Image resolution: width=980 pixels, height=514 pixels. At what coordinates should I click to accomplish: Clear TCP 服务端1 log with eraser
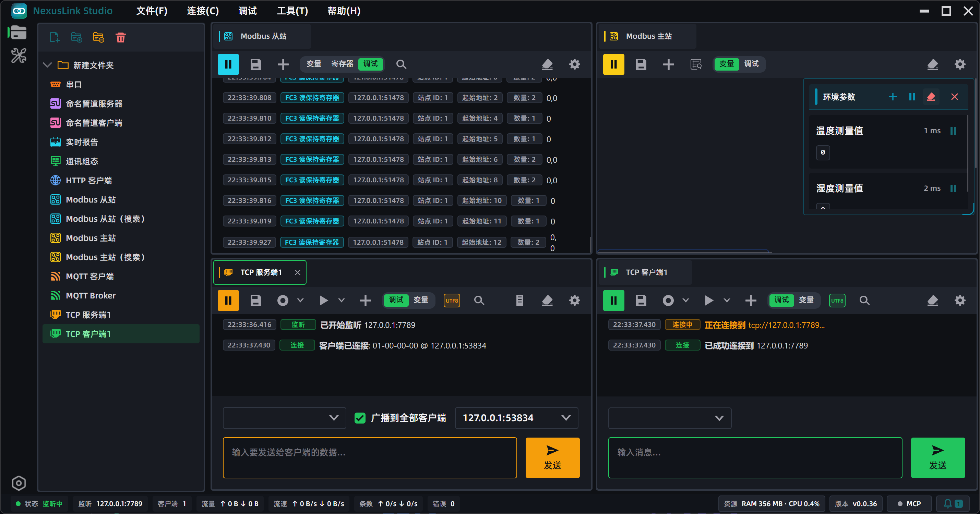coord(547,300)
